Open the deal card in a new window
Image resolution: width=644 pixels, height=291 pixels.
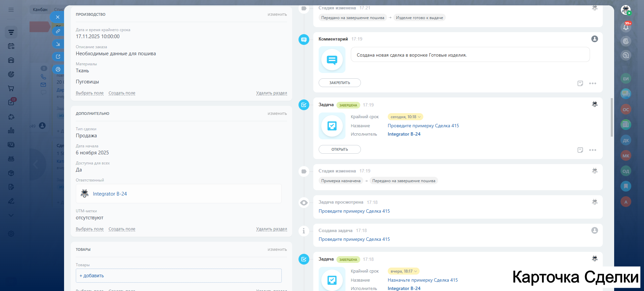58,57
